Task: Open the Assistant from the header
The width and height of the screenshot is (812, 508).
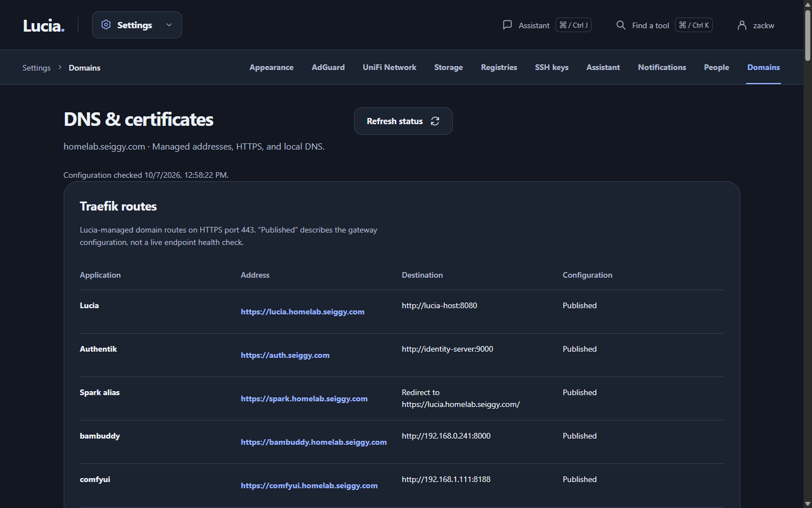Action: pos(546,25)
